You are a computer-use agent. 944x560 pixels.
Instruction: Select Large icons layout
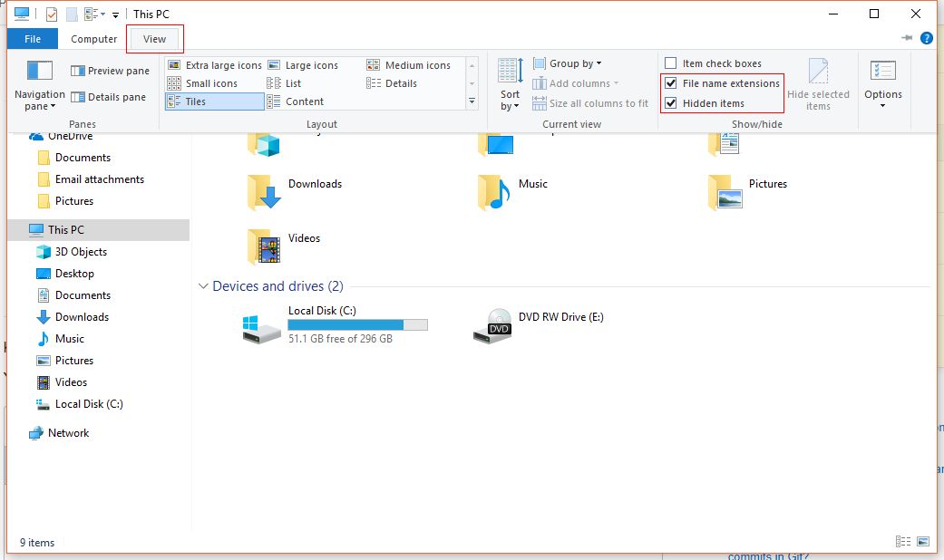pos(303,65)
